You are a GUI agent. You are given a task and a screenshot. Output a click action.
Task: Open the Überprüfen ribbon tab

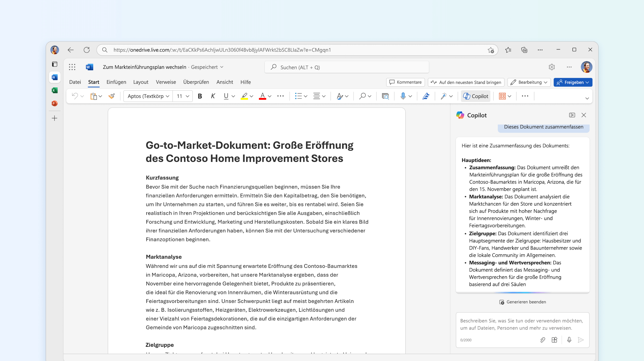196,82
